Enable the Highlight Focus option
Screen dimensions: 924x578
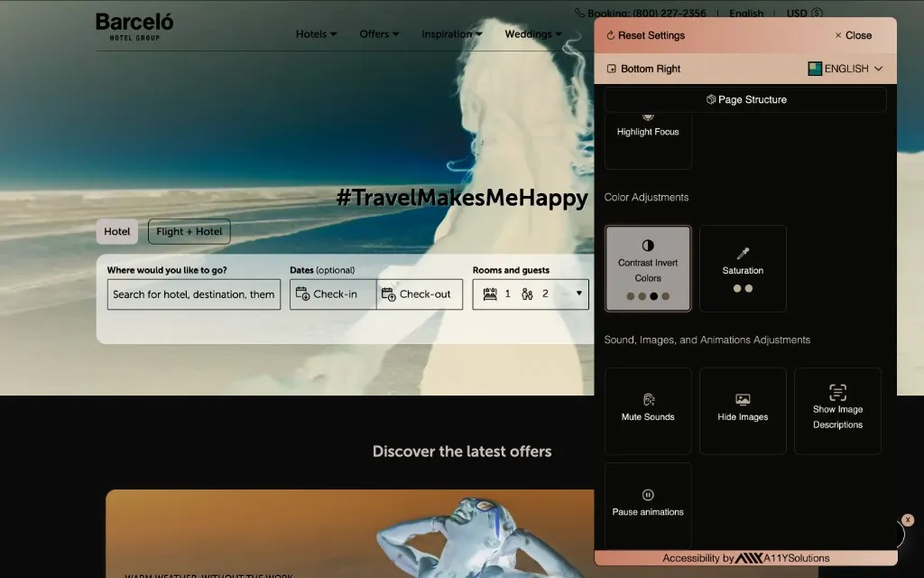pos(648,135)
